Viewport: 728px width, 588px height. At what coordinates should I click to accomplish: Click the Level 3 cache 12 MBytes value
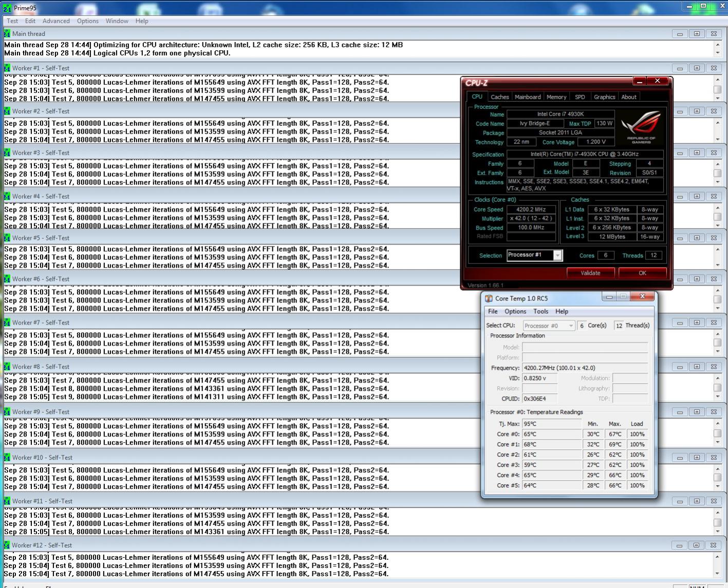tap(612, 237)
